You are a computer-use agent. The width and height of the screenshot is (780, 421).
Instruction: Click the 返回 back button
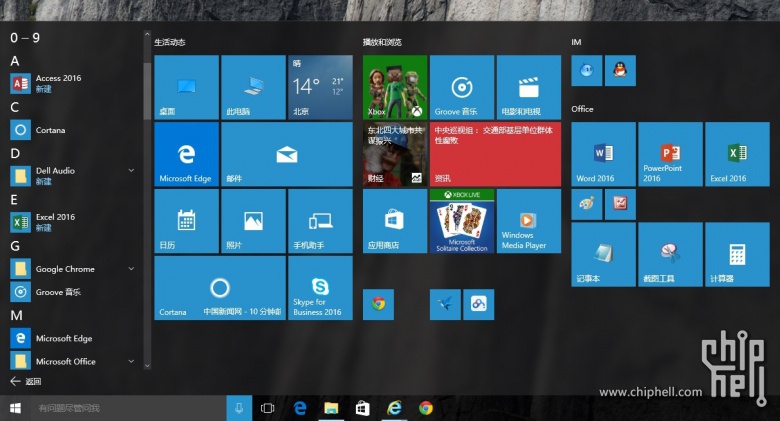(26, 381)
